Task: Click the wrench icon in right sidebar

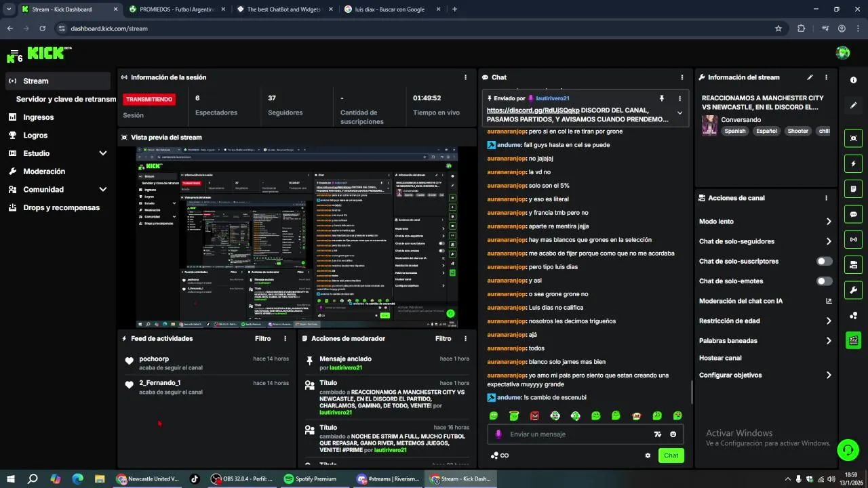Action: 853,290
